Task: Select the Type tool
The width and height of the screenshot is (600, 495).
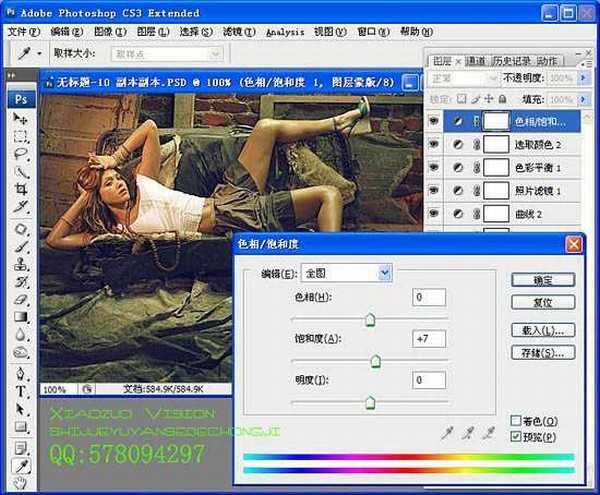Action: [20, 392]
